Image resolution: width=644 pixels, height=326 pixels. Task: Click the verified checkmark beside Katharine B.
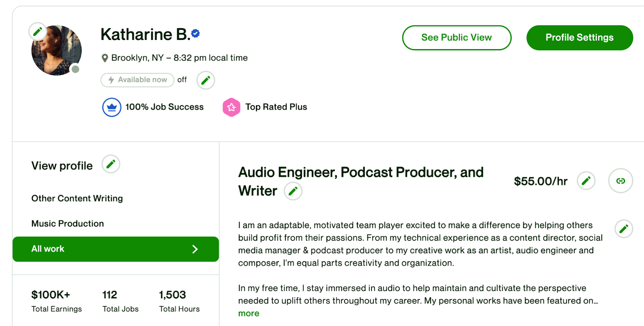(x=196, y=33)
